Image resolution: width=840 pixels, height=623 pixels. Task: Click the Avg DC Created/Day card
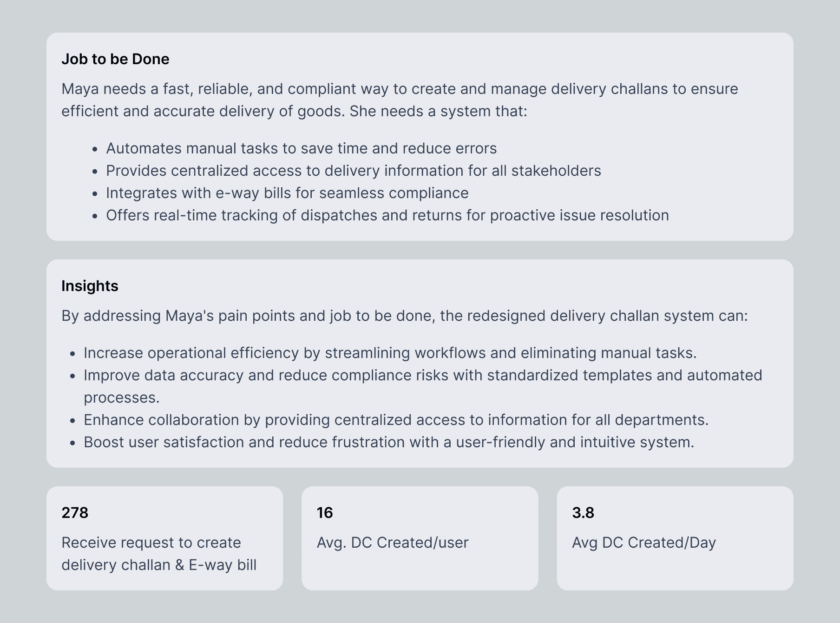(675, 538)
